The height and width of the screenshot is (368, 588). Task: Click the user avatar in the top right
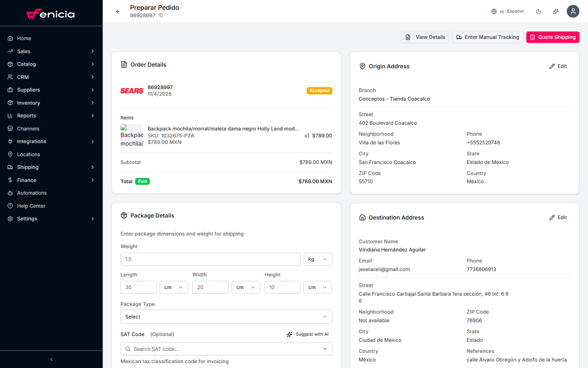(573, 11)
